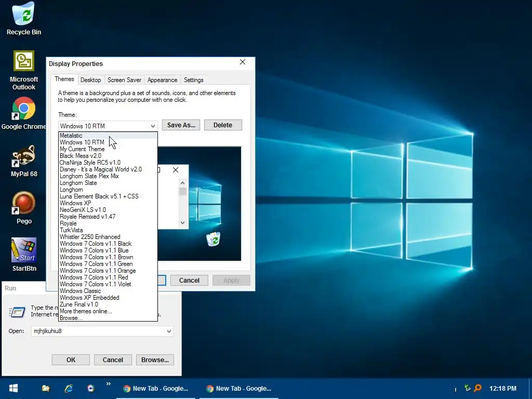Launch Microsoft Outlook from desktop
The height and width of the screenshot is (399, 532).
23,71
